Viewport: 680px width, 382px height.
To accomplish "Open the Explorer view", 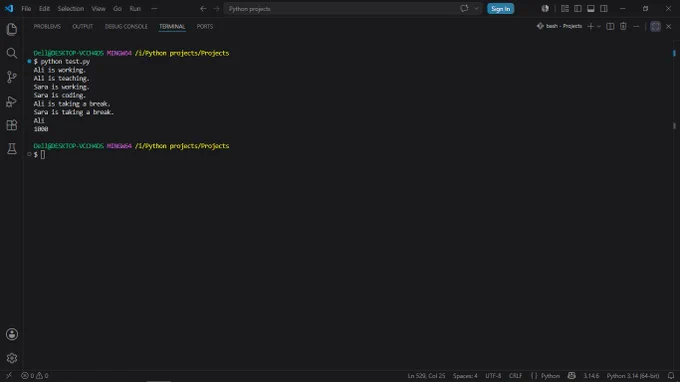I will (x=12, y=29).
